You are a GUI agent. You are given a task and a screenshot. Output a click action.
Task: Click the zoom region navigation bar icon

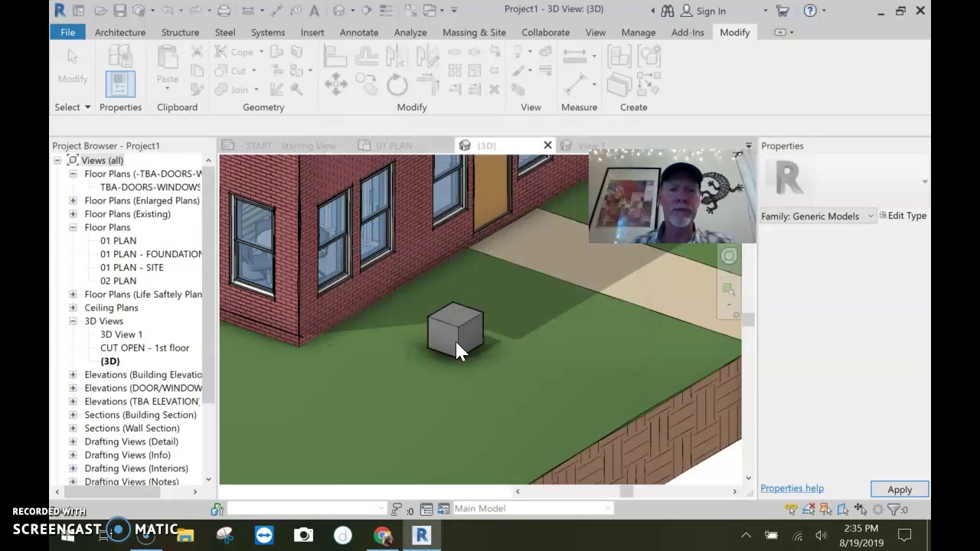click(x=728, y=289)
